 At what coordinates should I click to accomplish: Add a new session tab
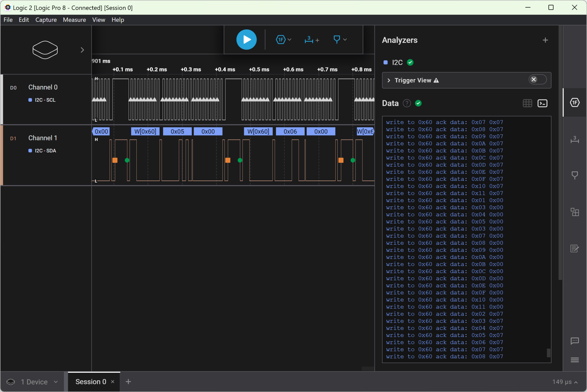tap(128, 382)
